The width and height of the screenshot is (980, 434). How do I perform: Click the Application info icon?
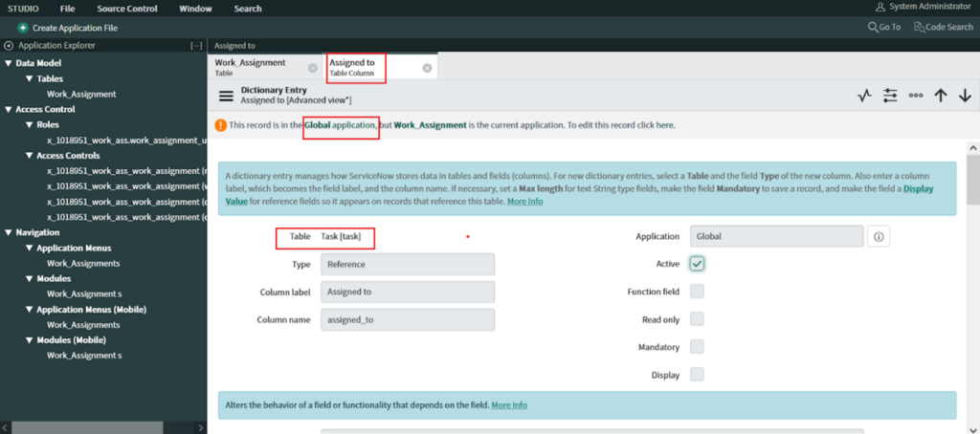pos(879,236)
